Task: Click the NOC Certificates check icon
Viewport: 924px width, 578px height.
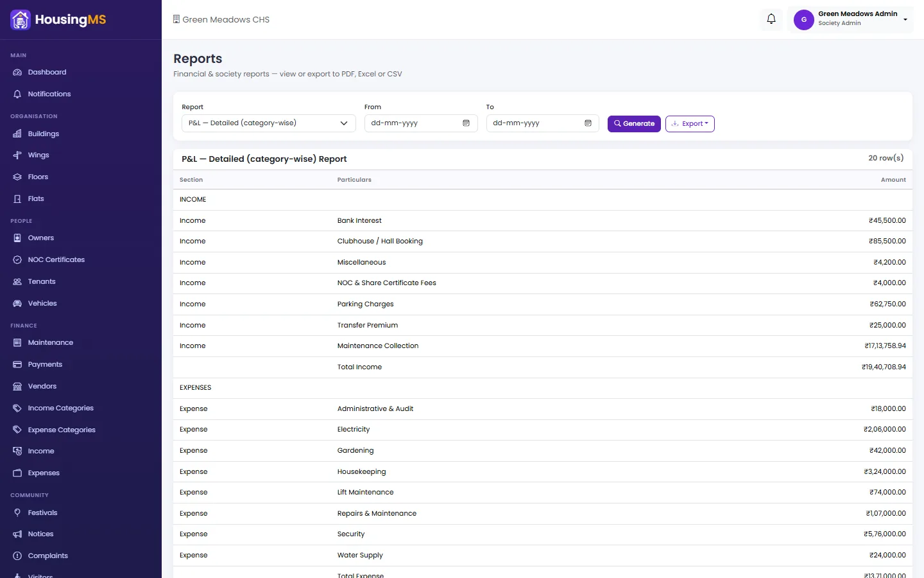Action: click(x=17, y=260)
